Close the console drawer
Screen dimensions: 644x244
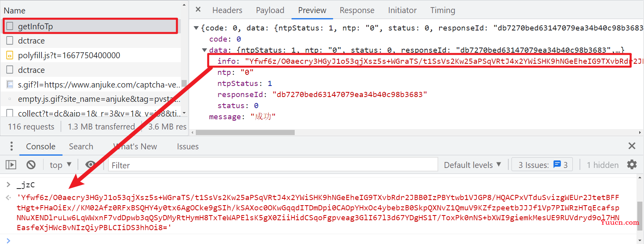point(632,146)
